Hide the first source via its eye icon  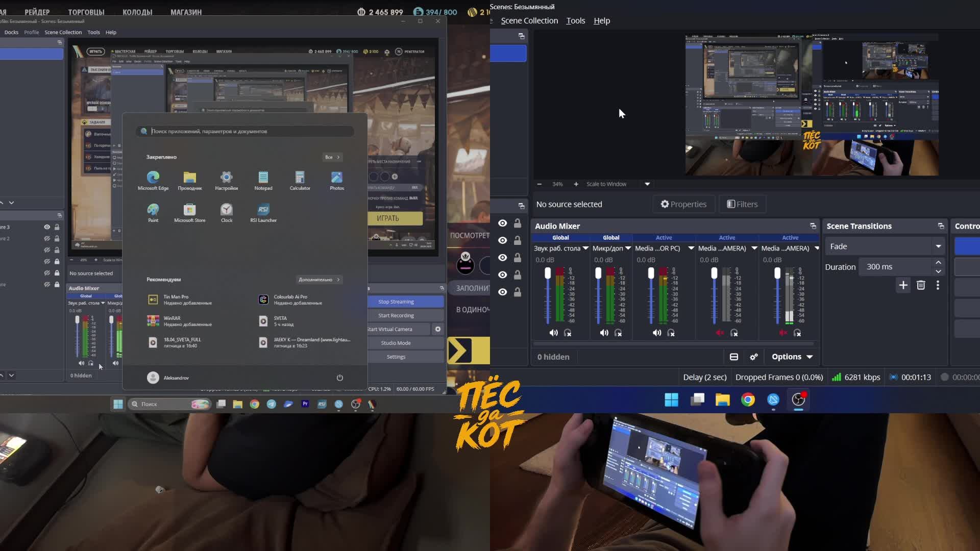(x=503, y=223)
